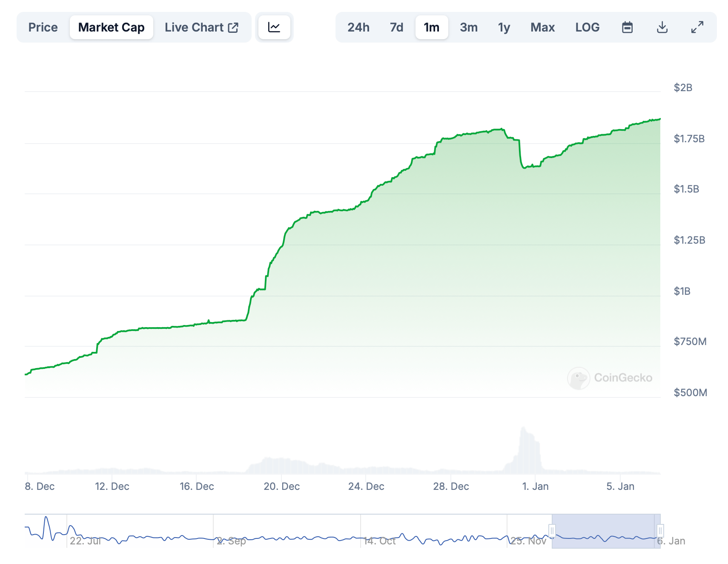Open the date range calendar picker
The image size is (728, 564).
[x=627, y=27]
